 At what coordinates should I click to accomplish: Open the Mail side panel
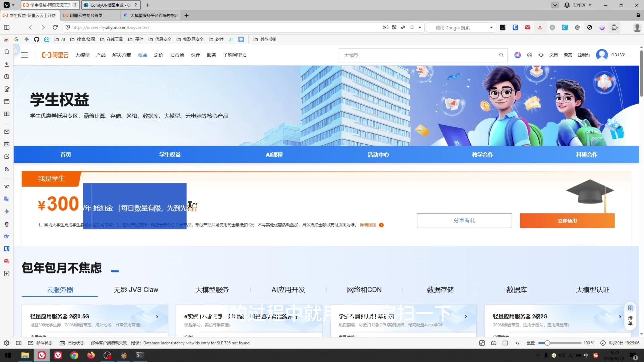click(x=6, y=132)
